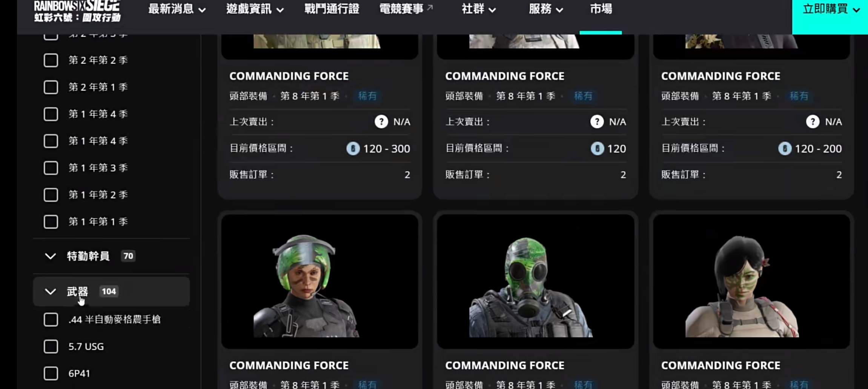Screen dimensions: 868x389
Task: Click the R6 credit coin icon beside 120 - 200
Action: [x=785, y=149]
